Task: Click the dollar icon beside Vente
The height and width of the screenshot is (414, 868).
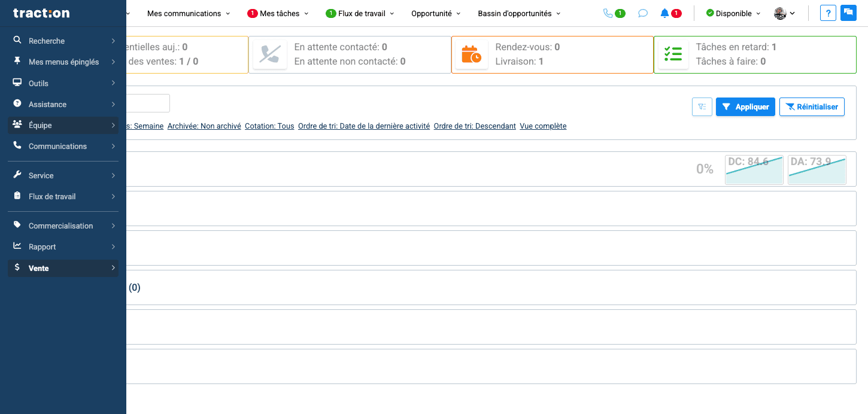Action: (17, 268)
